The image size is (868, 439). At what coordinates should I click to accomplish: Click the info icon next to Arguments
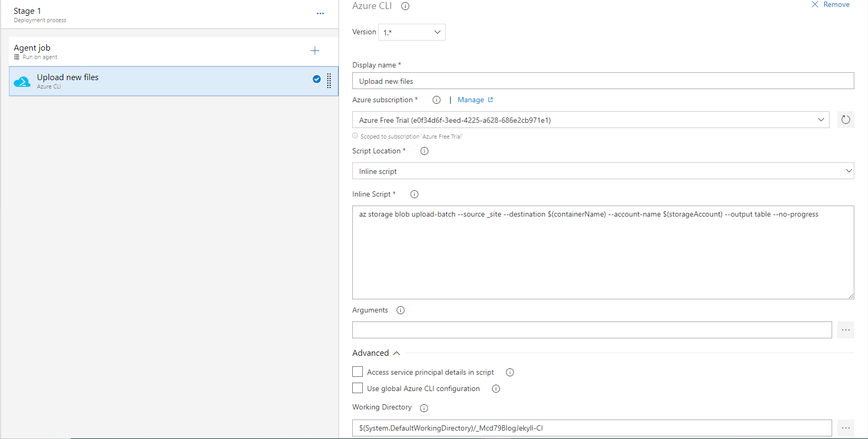coord(400,310)
